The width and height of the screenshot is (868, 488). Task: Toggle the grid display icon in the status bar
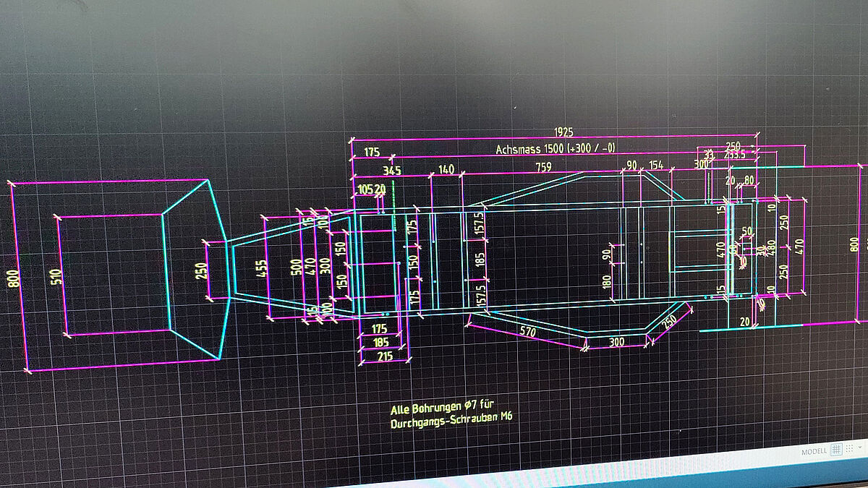pyautogui.click(x=837, y=450)
